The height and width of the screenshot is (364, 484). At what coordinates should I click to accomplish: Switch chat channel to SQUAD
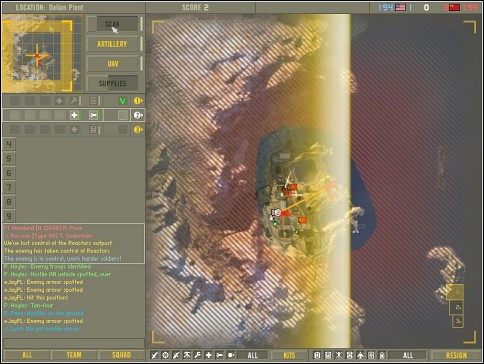coord(121,355)
